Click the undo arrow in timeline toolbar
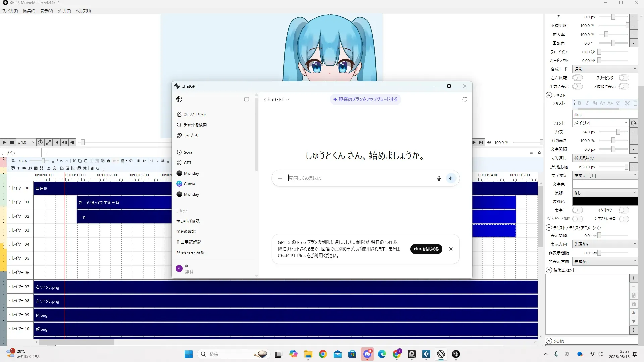The image size is (644, 362). [61, 161]
